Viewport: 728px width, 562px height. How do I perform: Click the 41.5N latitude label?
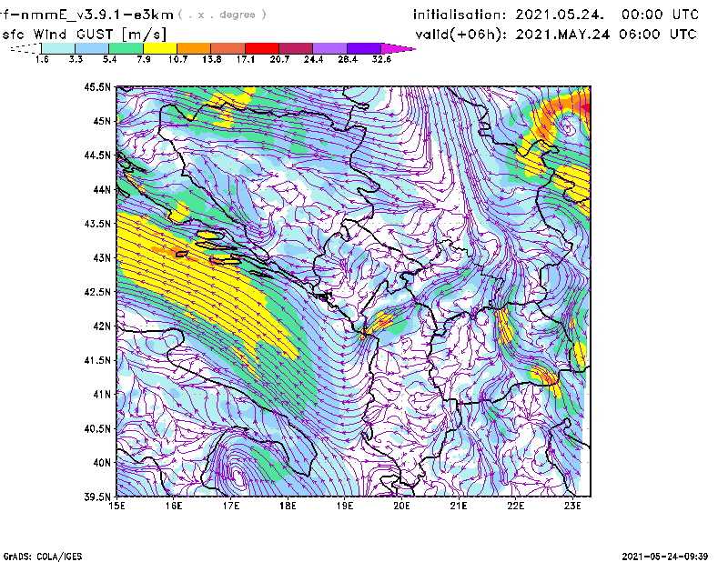coord(97,360)
